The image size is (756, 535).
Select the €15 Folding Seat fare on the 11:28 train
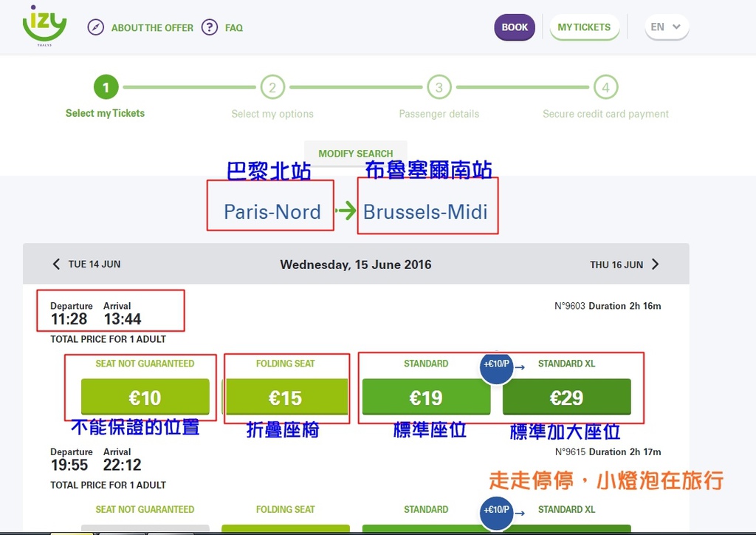pos(286,397)
